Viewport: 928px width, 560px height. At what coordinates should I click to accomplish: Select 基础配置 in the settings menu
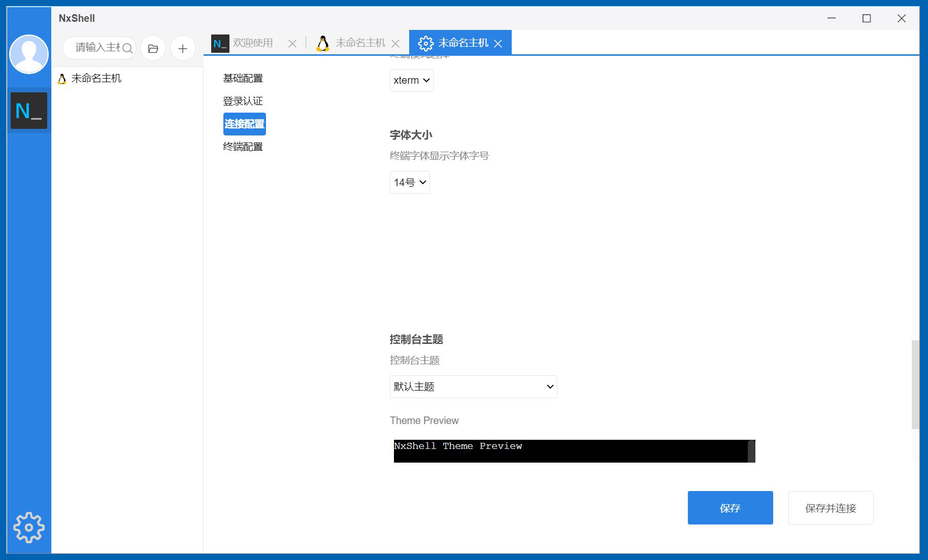243,78
